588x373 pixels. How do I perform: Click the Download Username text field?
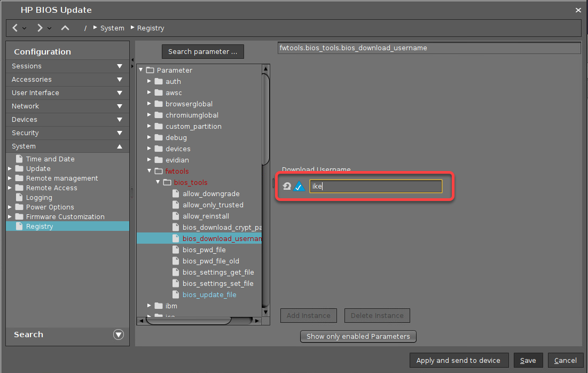pyautogui.click(x=375, y=187)
